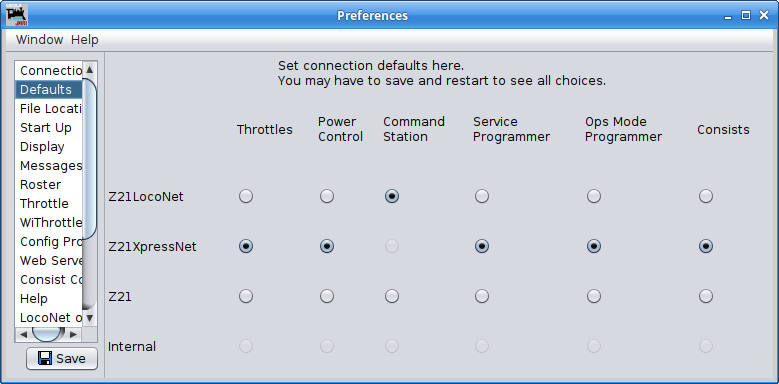The width and height of the screenshot is (779, 384).
Task: Click the preference list's scroll down arrow
Action: pos(89,317)
